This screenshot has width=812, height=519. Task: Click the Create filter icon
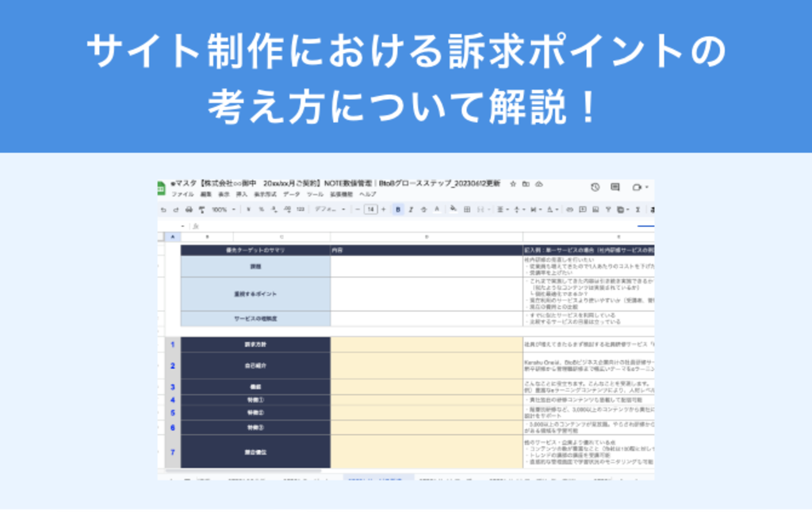click(x=608, y=210)
